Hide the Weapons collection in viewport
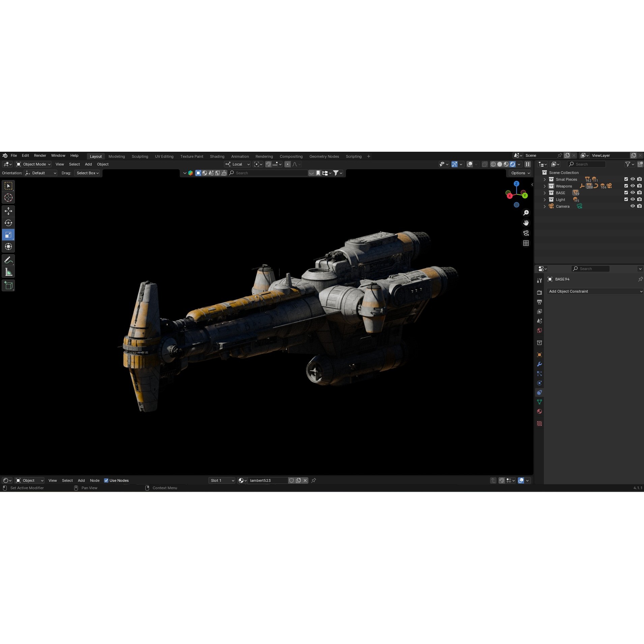This screenshot has height=644, width=644. [x=633, y=186]
